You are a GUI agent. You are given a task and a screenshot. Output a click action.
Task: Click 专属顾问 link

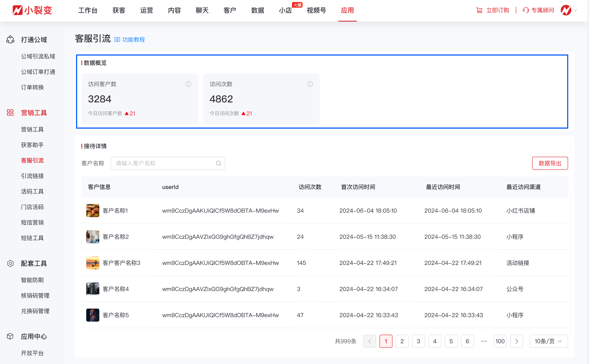tap(543, 10)
